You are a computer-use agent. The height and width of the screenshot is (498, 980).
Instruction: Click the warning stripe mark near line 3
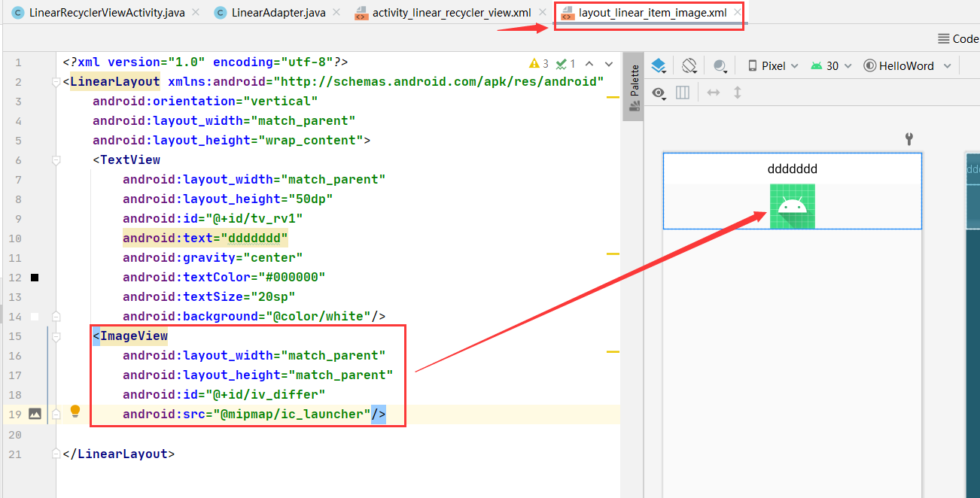(x=612, y=98)
